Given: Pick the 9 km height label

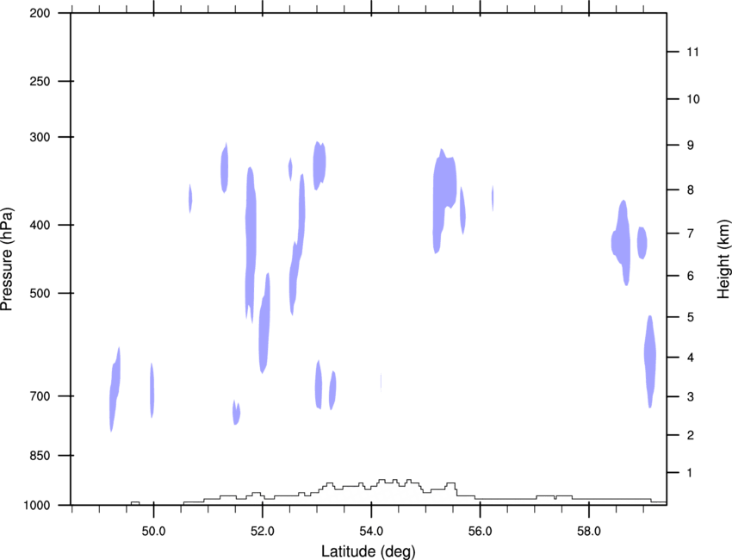Looking at the screenshot, I should click(691, 146).
